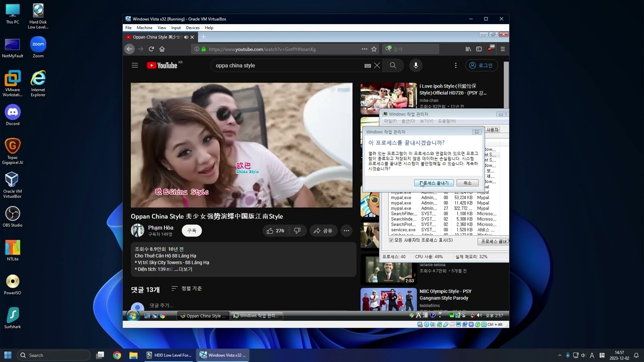Open the View menu in VirtualBox

point(162,28)
